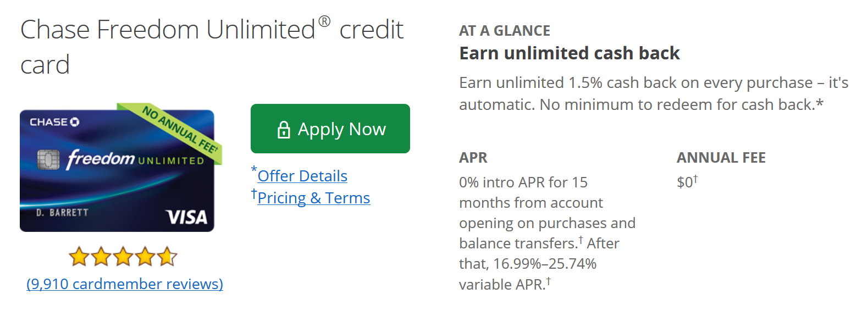Click the ANNUAL FEE section heading
Image resolution: width=868 pixels, height=316 pixels.
(721, 158)
